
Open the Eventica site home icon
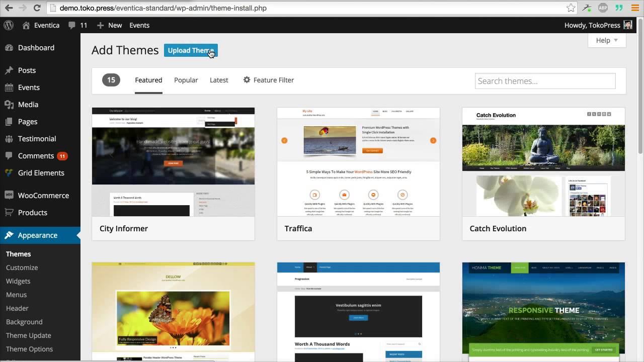point(26,25)
